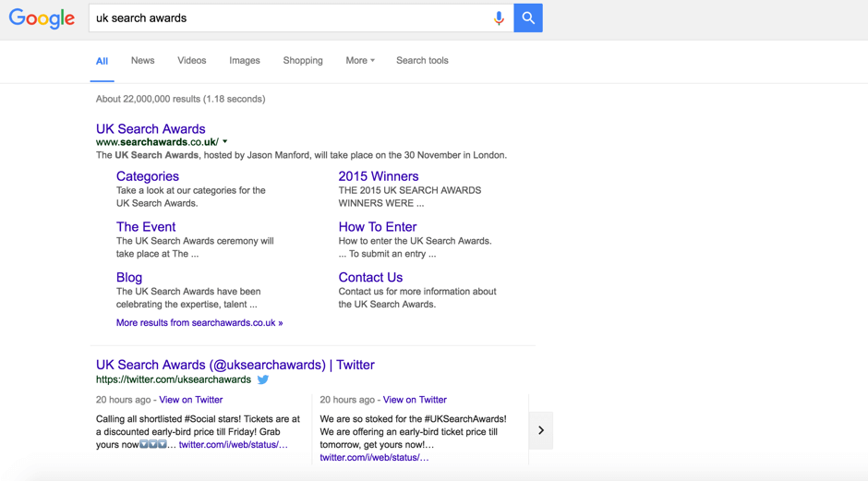Select the All tab
The image size is (868, 481).
[102, 61]
